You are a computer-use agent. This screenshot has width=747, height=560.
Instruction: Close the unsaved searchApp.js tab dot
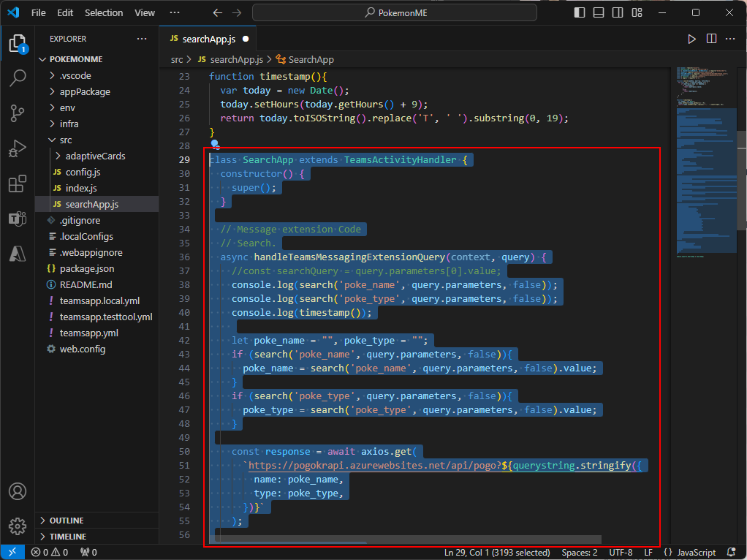click(246, 39)
